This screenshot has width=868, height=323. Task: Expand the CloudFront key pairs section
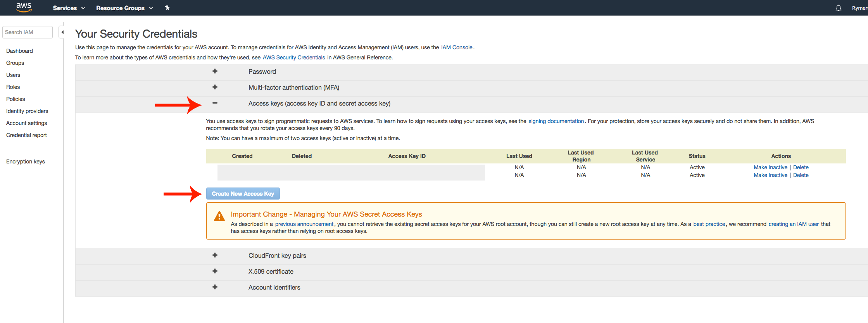point(215,255)
